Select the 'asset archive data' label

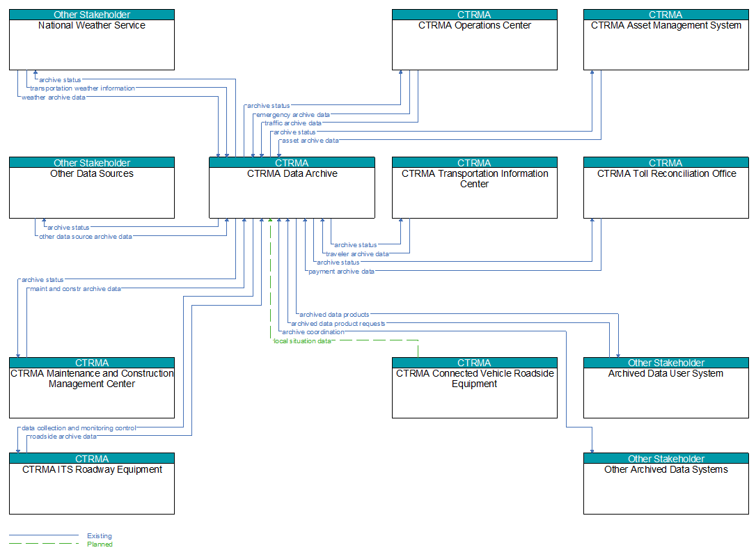310,141
